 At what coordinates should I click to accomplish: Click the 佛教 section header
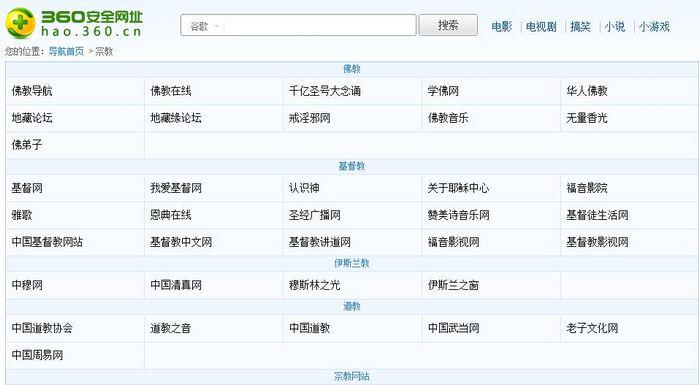click(351, 69)
